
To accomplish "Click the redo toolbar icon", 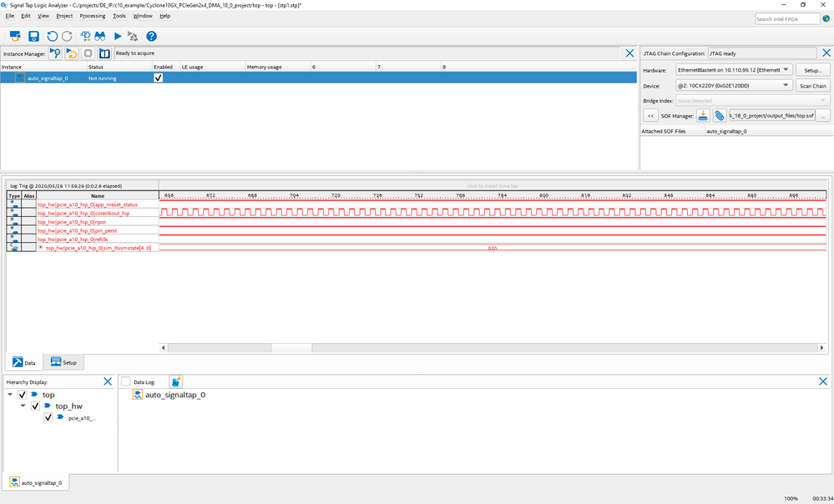I will click(x=67, y=36).
